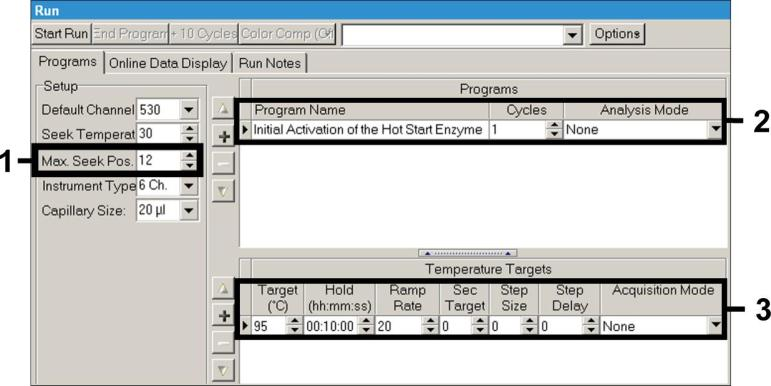Screen dimensions: 771x386
Task: Move temperature target up arrow icon
Action: [x=224, y=289]
